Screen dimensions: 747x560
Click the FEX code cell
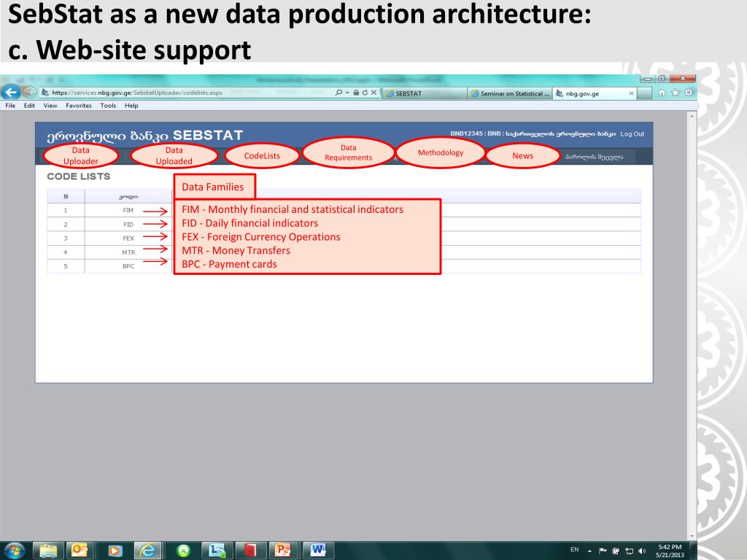(128, 238)
